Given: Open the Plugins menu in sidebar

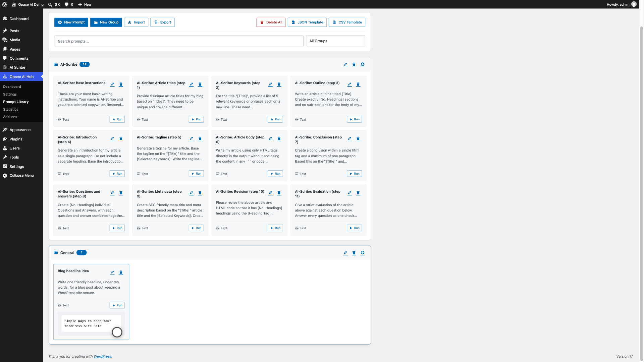Looking at the screenshot, I should click(x=21, y=139).
